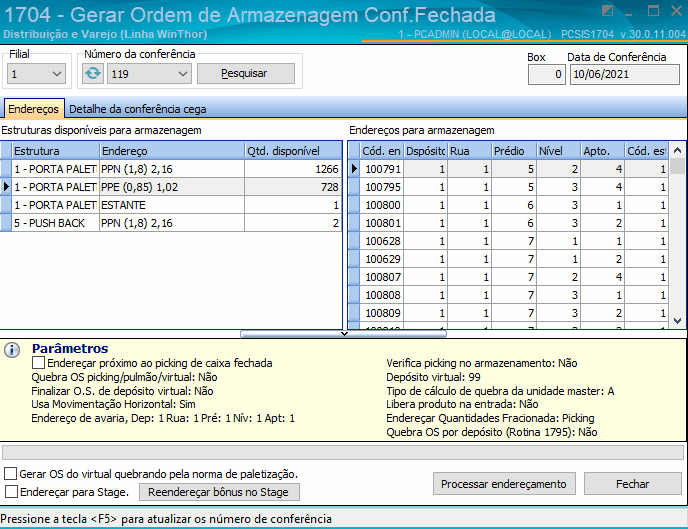Screen dimensions: 688x529
Task: Click the Apto. column header
Action: tap(603, 151)
